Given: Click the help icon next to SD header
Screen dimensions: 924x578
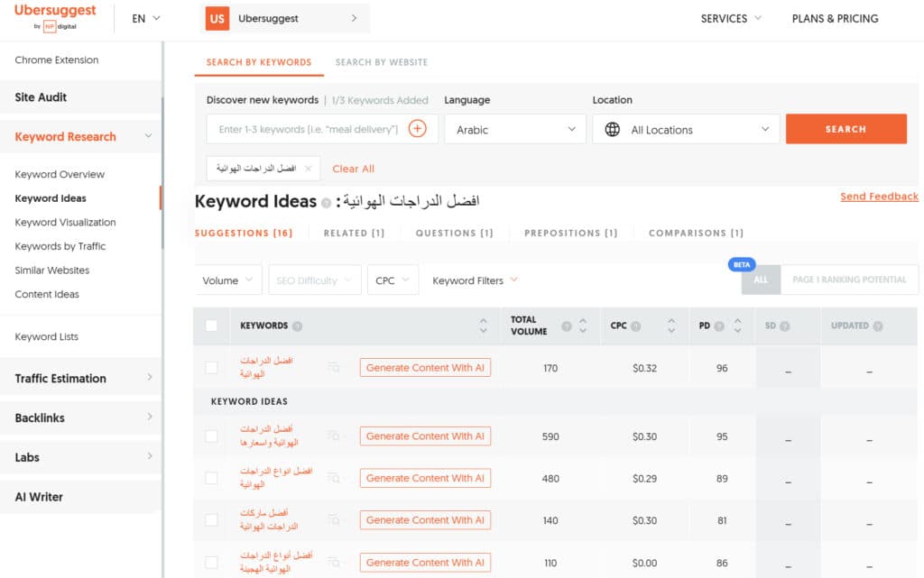Looking at the screenshot, I should click(785, 326).
